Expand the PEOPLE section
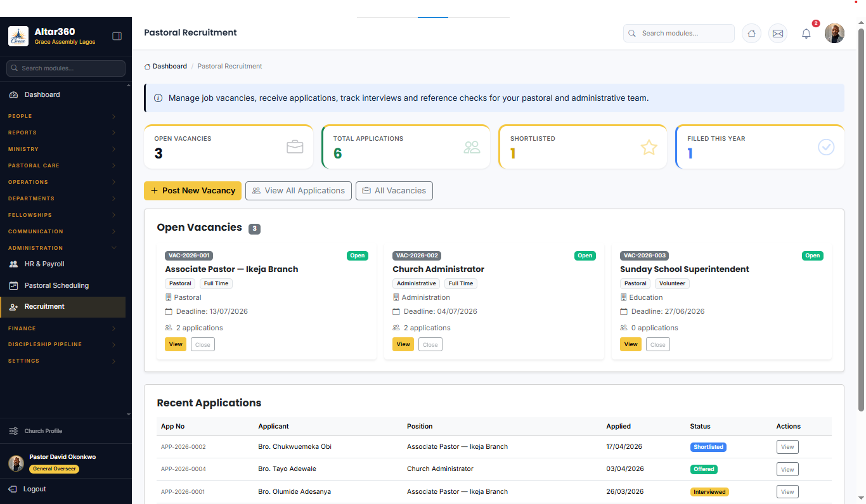The image size is (866, 504). (63, 116)
